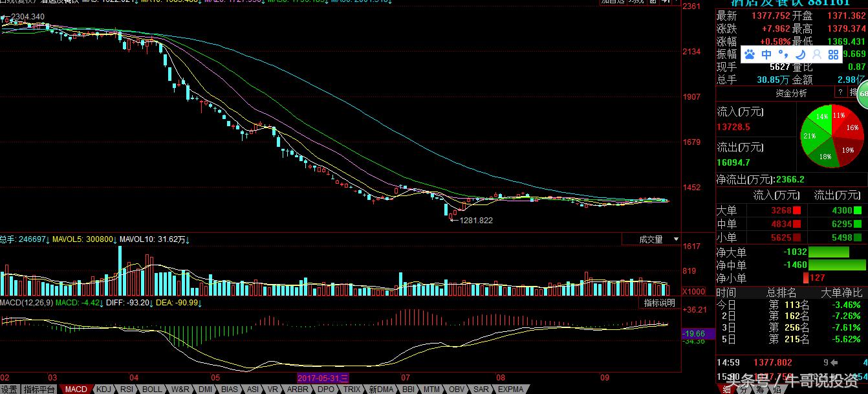868x394 pixels.
Task: Switch to the ARBR indicator tab
Action: [x=298, y=389]
